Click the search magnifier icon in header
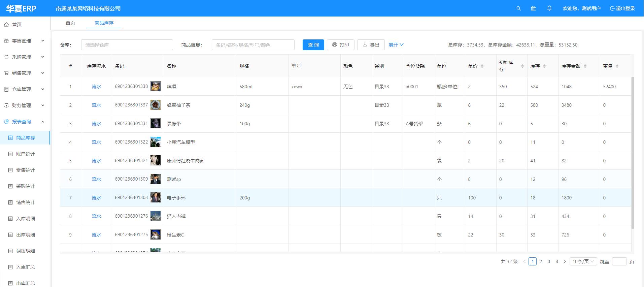644x287 pixels. [x=518, y=8]
